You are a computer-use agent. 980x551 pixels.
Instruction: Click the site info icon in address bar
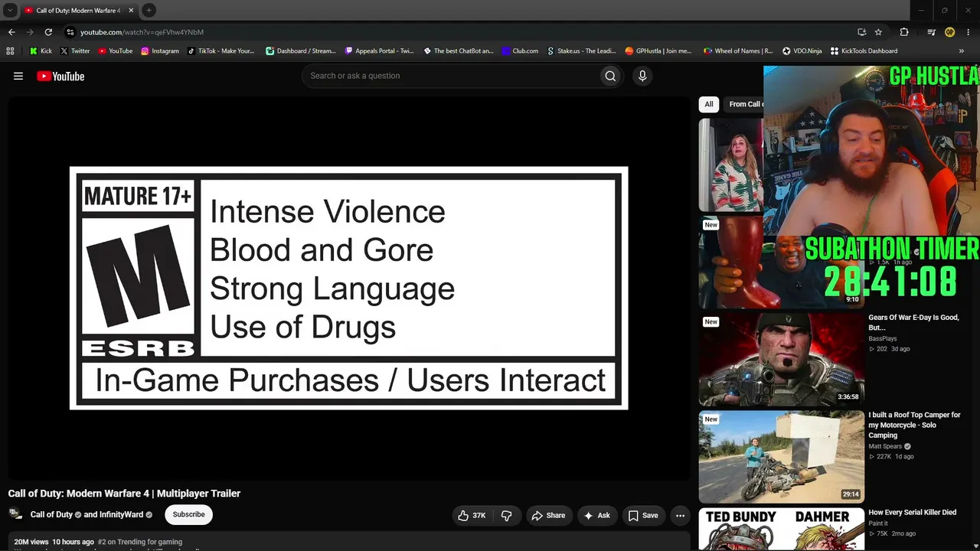pos(70,32)
